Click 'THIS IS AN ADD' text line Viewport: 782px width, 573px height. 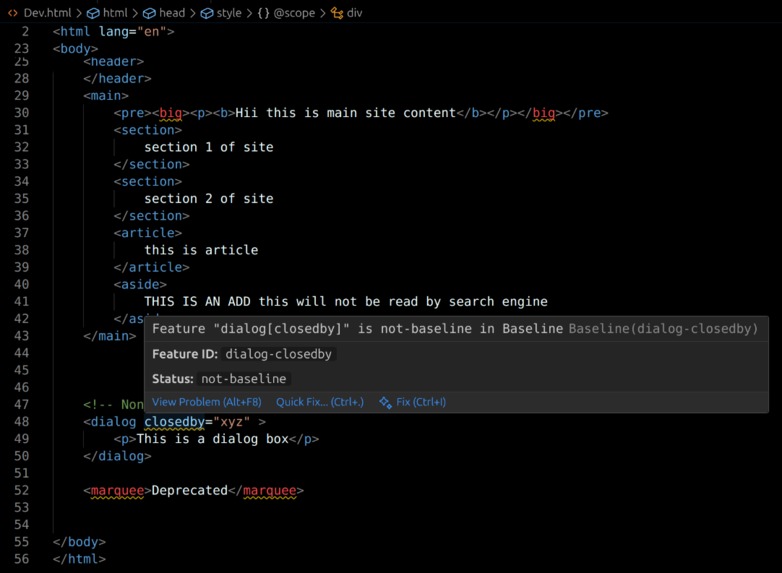[346, 302]
